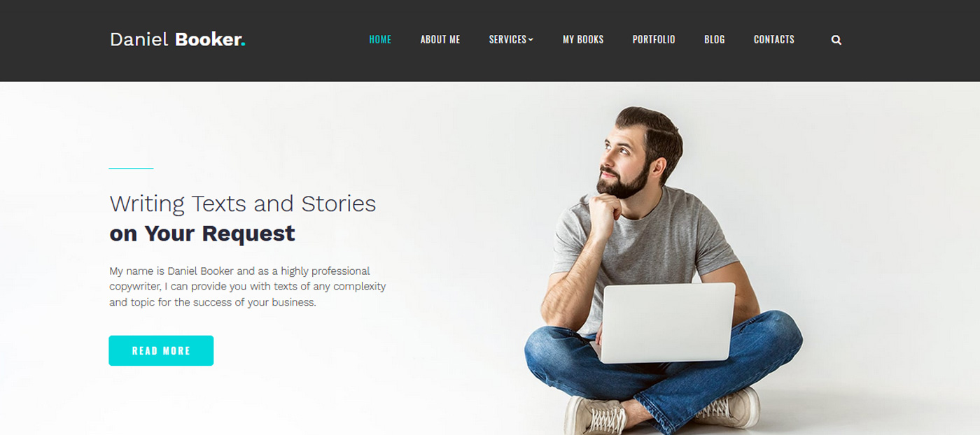The image size is (980, 435).
Task: Open the Contacts page
Action: pyautogui.click(x=774, y=40)
